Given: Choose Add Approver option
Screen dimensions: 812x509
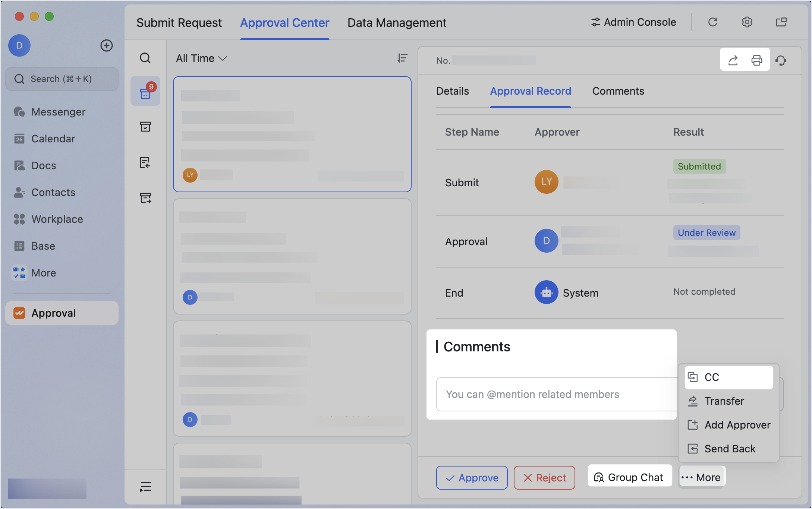Looking at the screenshot, I should [729, 425].
